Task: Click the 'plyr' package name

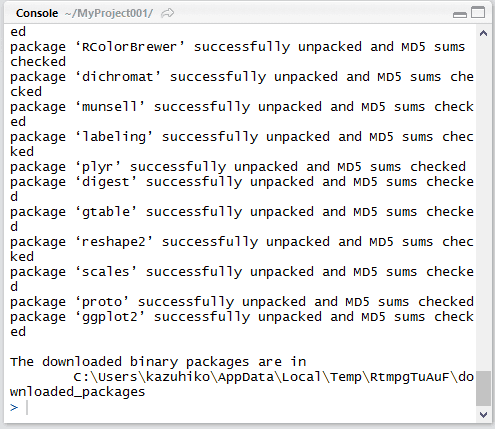Action: (98, 167)
